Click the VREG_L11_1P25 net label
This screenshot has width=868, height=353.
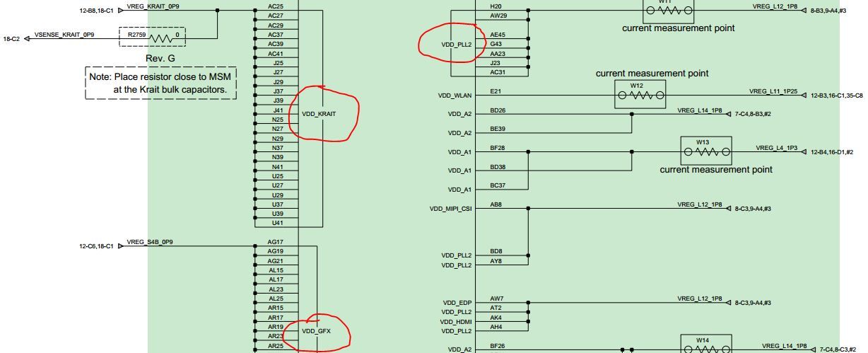point(773,91)
